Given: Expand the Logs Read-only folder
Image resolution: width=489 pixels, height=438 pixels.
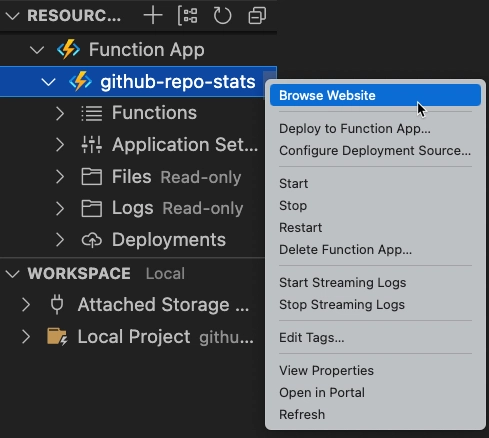Looking at the screenshot, I should tap(60, 209).
